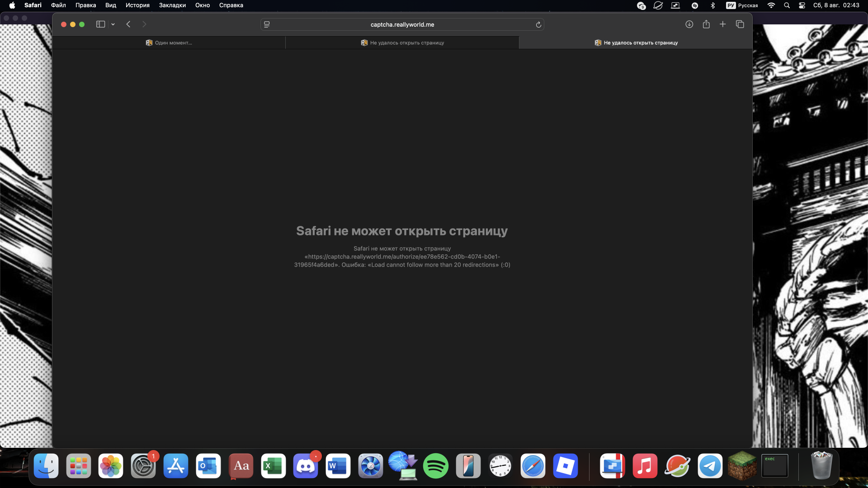
Task: Open the Файл menu
Action: (58, 5)
